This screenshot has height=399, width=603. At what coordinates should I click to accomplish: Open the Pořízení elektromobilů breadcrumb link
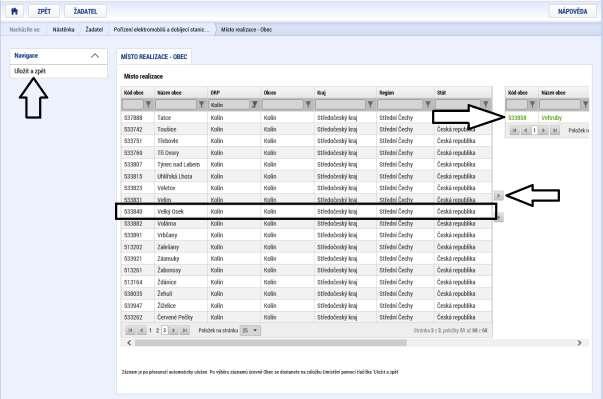click(162, 29)
